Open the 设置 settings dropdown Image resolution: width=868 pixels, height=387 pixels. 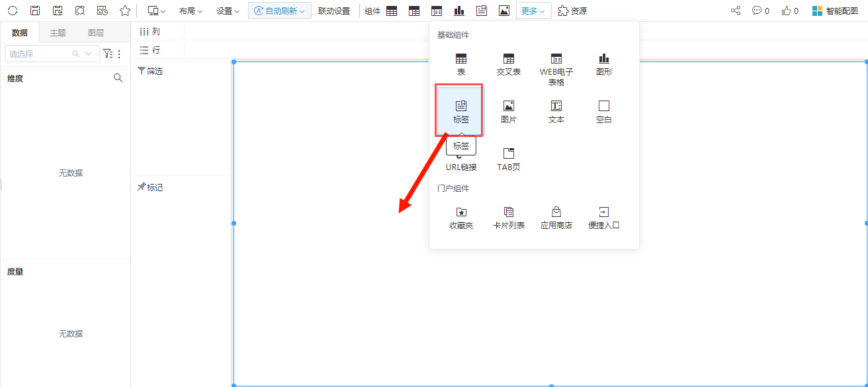228,11
